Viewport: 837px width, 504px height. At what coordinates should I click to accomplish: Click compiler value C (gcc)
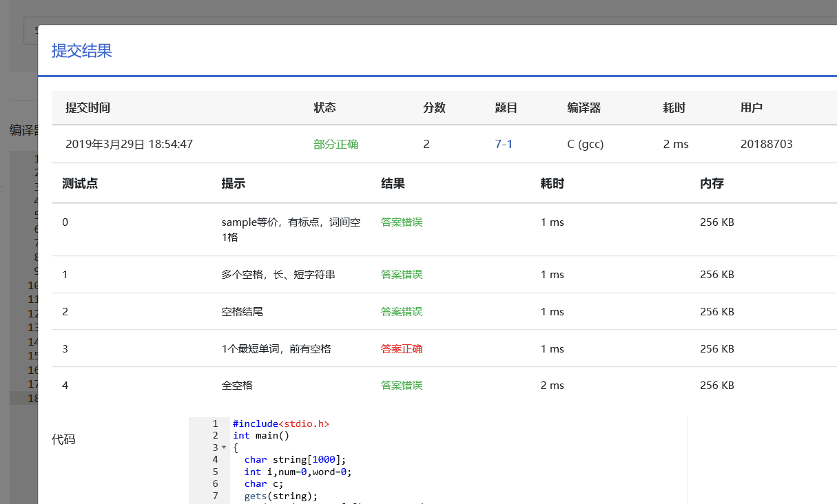[586, 145]
